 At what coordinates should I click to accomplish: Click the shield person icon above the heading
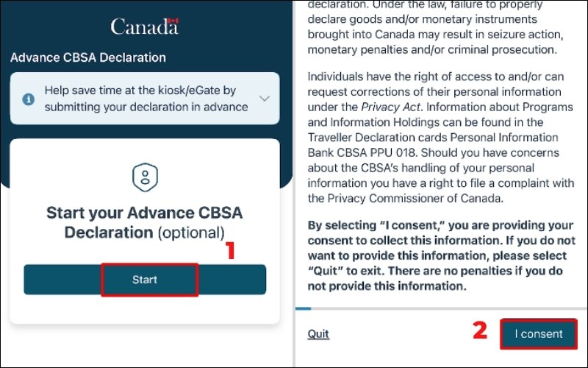tap(144, 177)
